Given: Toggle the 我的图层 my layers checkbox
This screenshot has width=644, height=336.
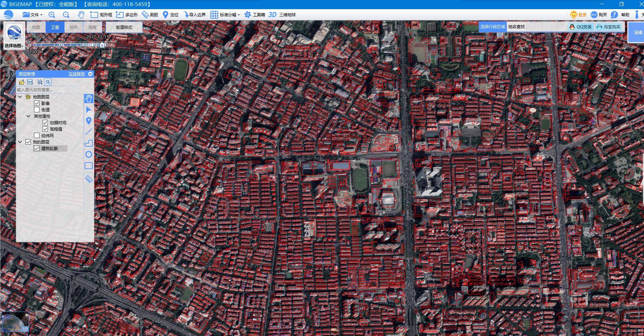Looking at the screenshot, I should point(28,142).
